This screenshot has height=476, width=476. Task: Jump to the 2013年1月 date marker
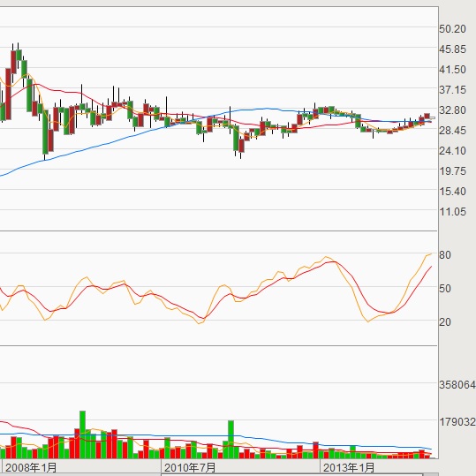(x=349, y=467)
